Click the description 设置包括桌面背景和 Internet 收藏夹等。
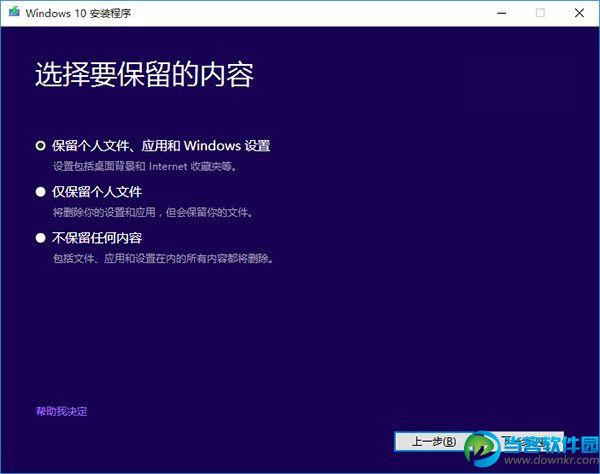 pos(145,166)
